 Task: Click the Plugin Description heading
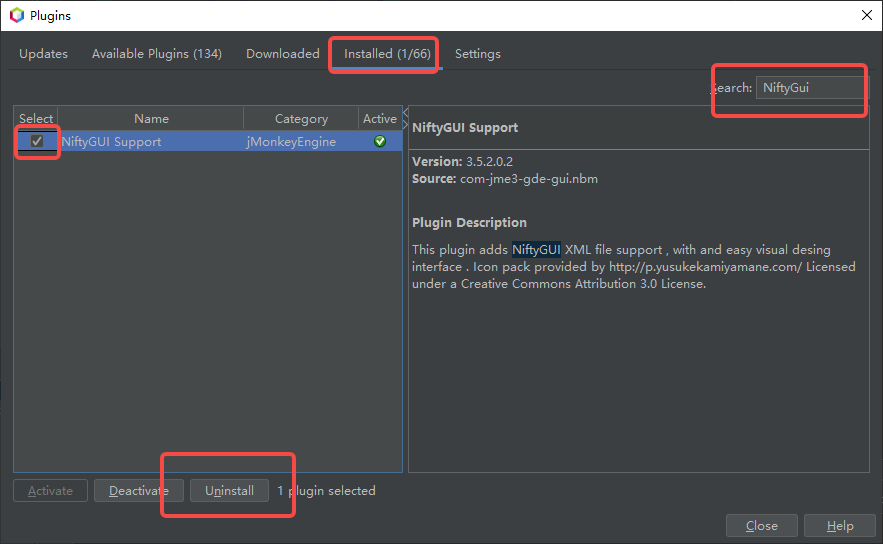(x=470, y=222)
